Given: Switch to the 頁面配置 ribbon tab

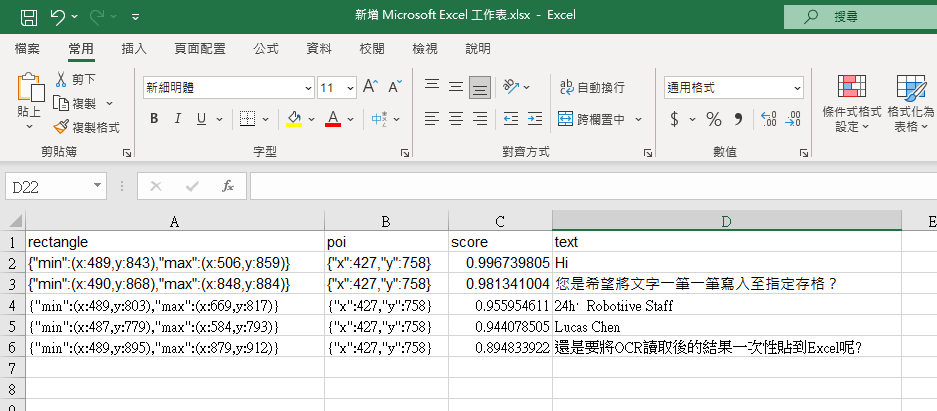Looking at the screenshot, I should [x=200, y=49].
